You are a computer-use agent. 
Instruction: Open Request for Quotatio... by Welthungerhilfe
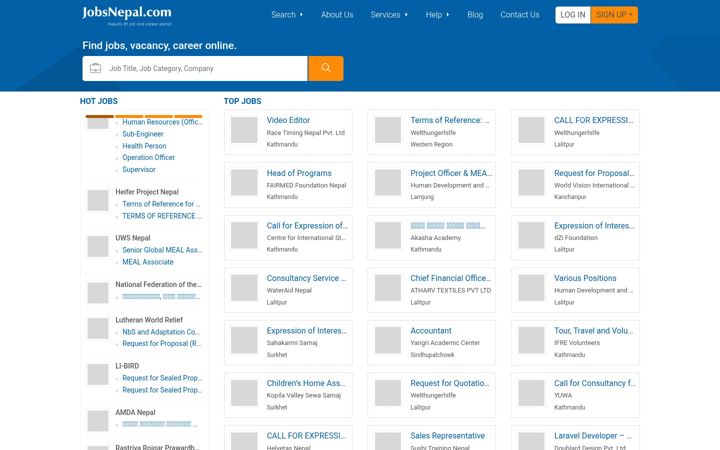pos(450,383)
